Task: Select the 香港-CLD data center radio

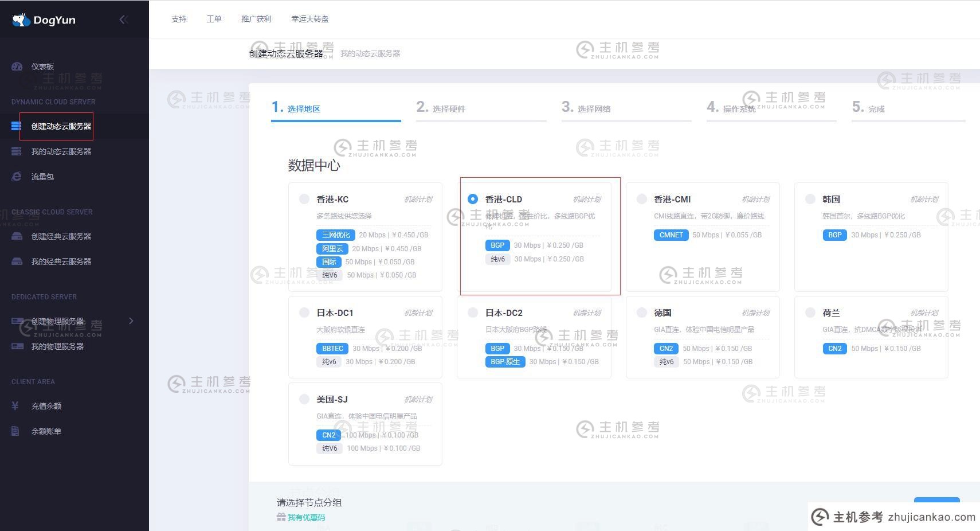Action: coord(473,199)
